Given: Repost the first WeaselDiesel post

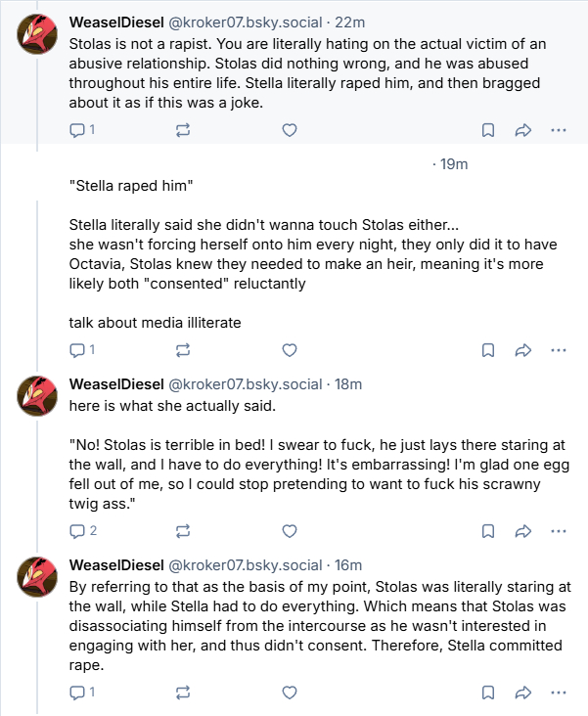Looking at the screenshot, I should (x=182, y=129).
